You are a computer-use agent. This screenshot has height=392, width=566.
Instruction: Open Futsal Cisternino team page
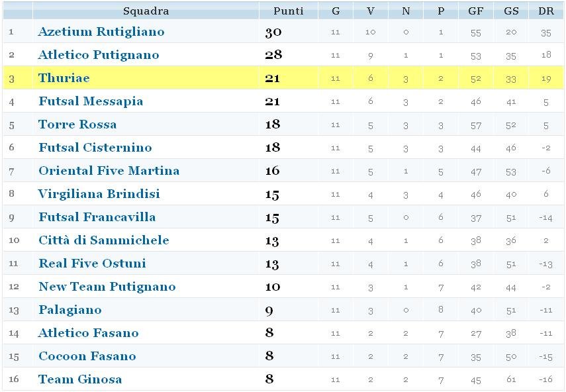coord(95,147)
